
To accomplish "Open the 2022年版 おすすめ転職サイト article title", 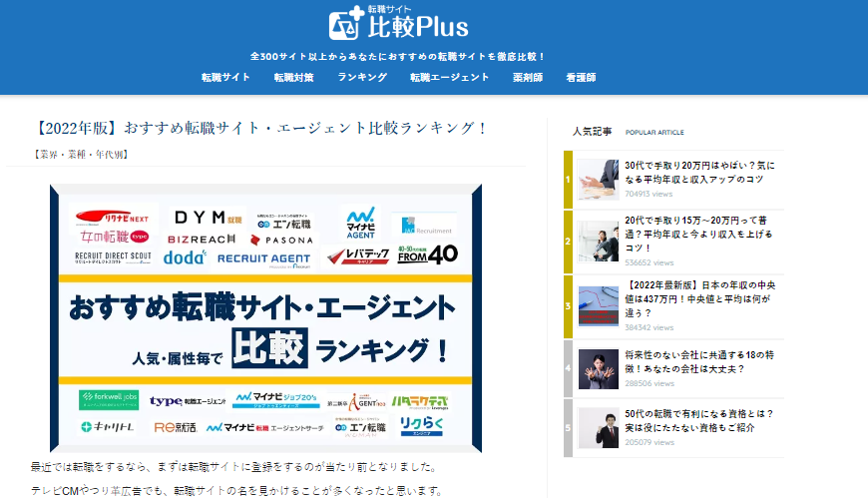I will (x=260, y=128).
